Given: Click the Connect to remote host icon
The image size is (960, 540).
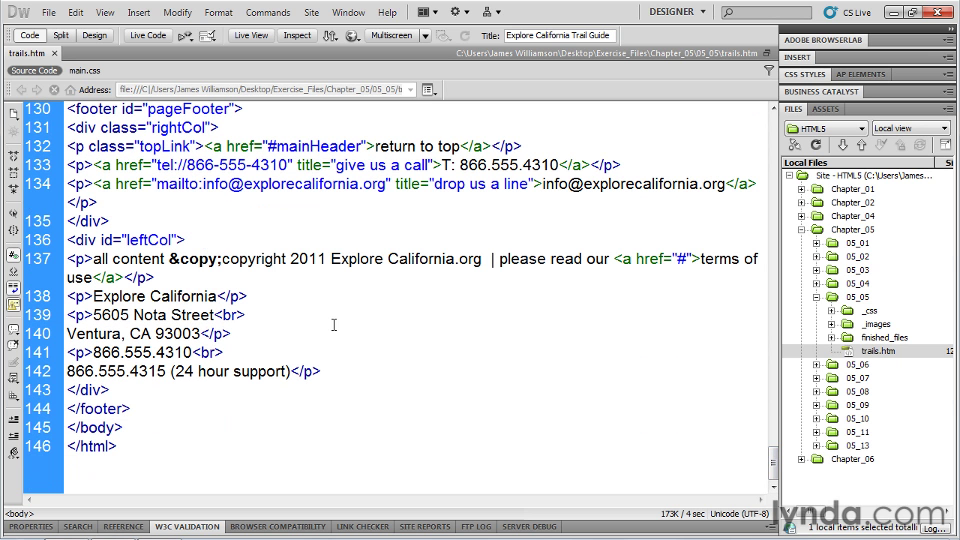Looking at the screenshot, I should [x=795, y=145].
